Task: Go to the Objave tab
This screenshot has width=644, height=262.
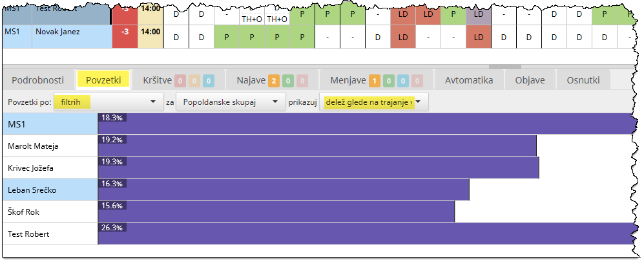Action: coord(530,80)
